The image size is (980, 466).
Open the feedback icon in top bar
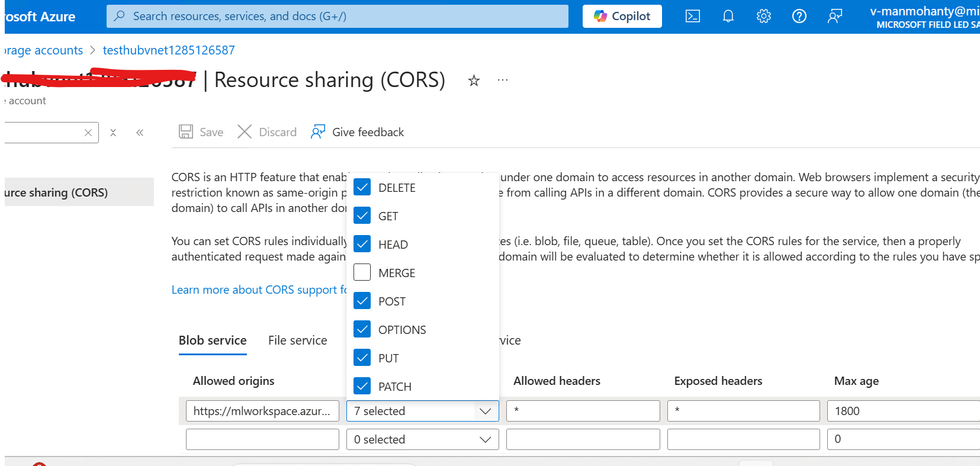[x=835, y=17]
